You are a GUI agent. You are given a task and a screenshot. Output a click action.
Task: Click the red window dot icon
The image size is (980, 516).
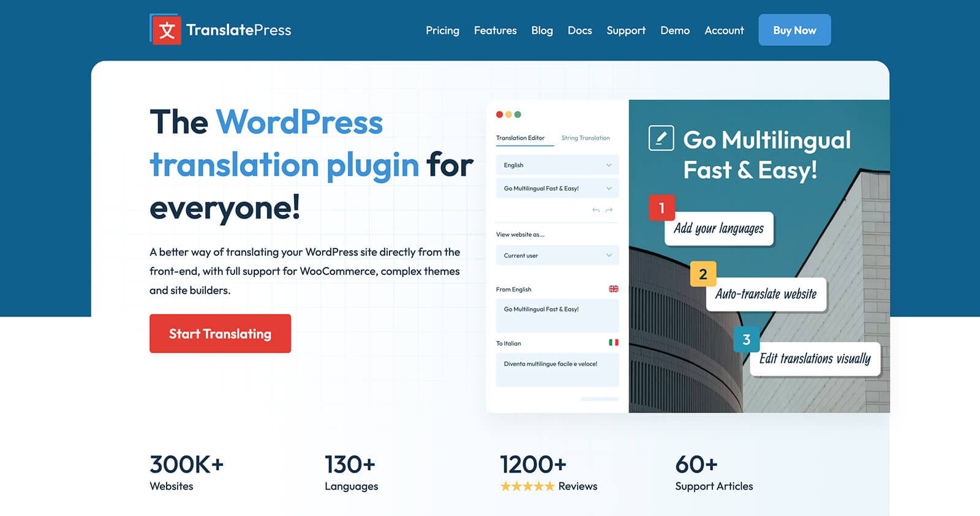(499, 114)
